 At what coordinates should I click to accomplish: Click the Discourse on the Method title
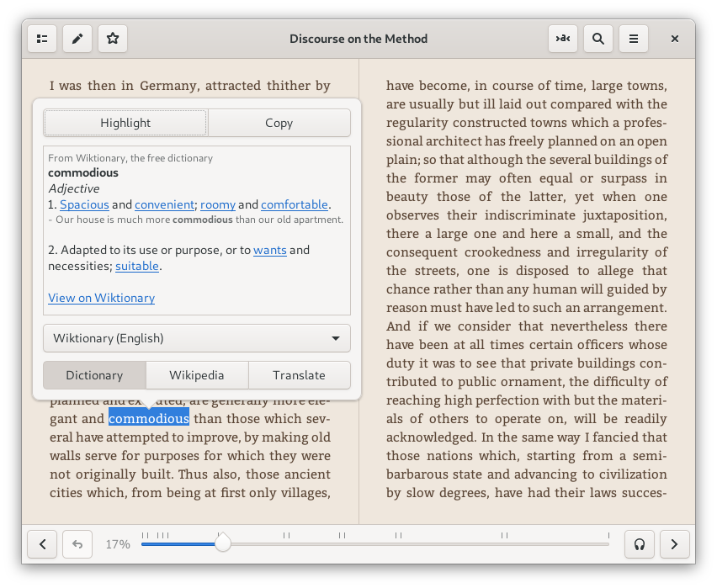(x=358, y=39)
